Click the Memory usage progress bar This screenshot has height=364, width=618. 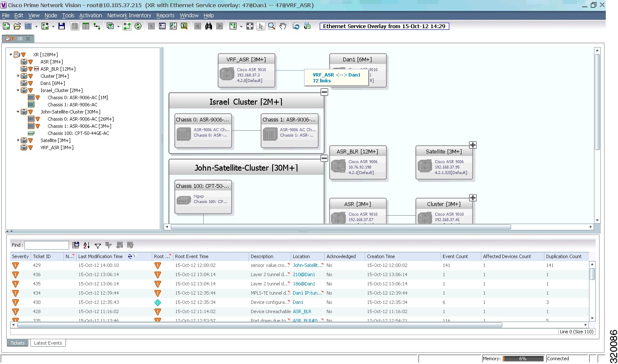(x=523, y=359)
